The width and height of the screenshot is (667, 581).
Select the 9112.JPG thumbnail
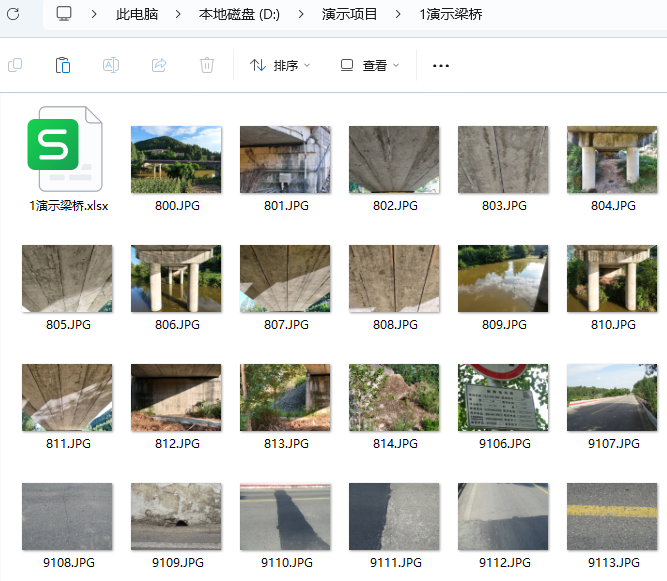point(503,516)
